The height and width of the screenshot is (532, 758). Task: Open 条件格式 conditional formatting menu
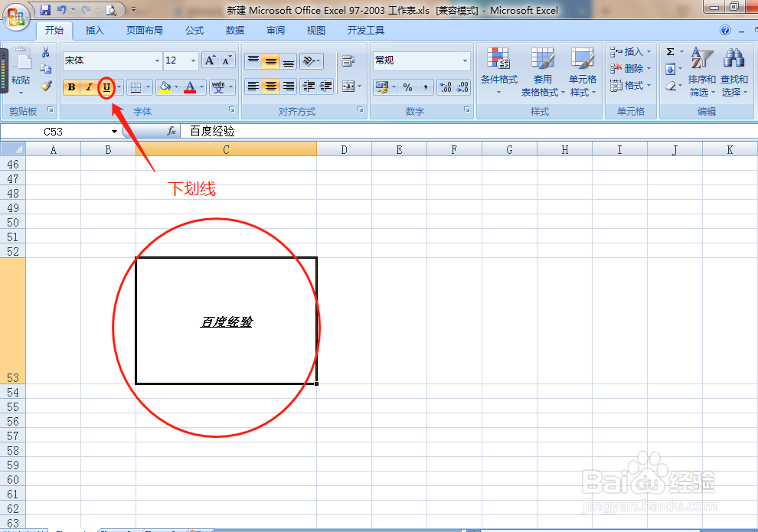tap(499, 71)
